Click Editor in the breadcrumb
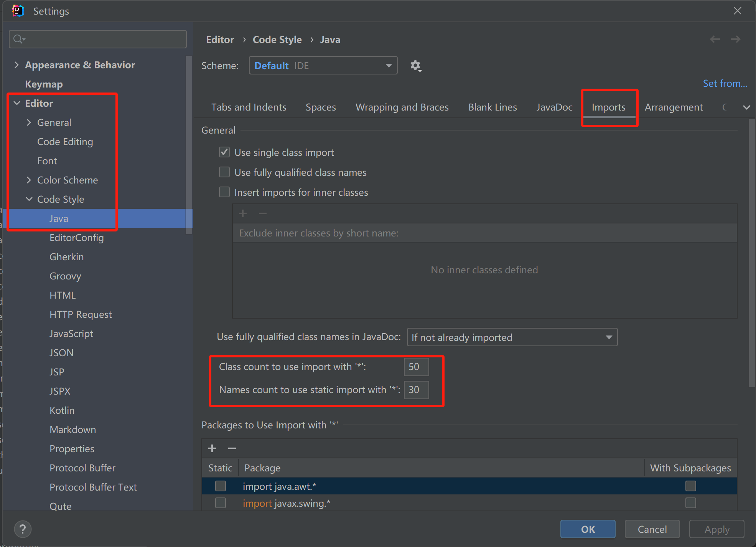756x547 pixels. point(220,40)
